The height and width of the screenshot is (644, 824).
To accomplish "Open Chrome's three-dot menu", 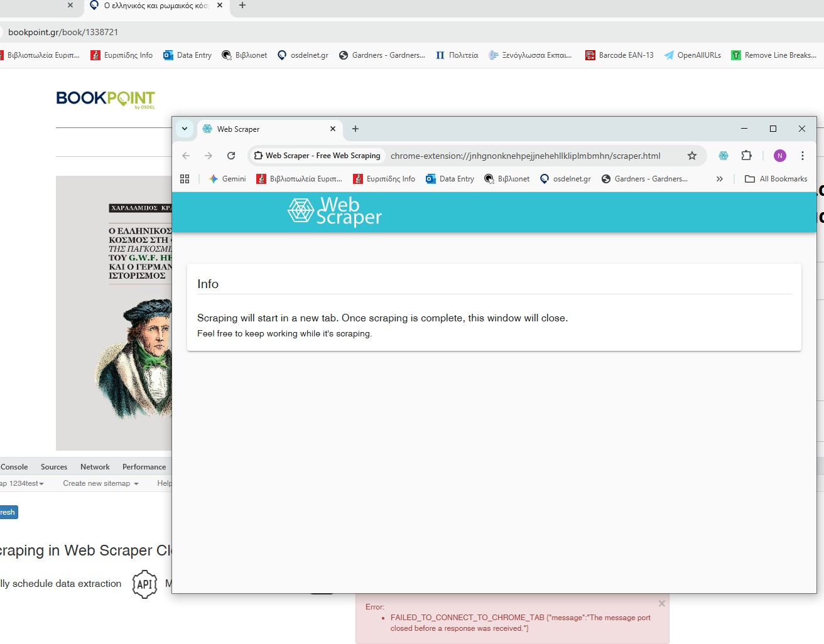I will tap(802, 156).
